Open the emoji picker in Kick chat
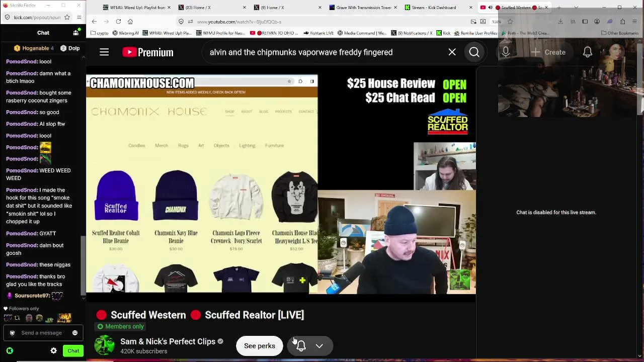 click(x=75, y=333)
